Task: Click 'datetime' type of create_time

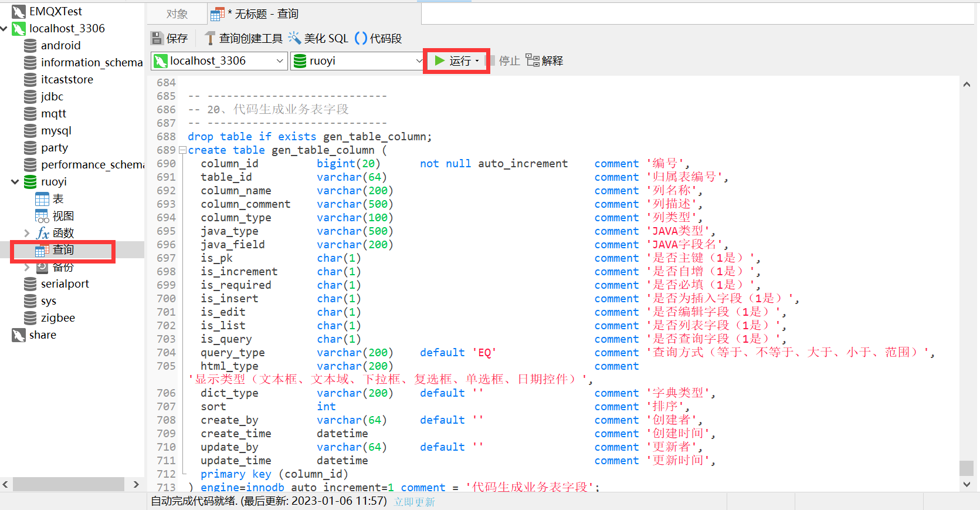Action: 343,434
